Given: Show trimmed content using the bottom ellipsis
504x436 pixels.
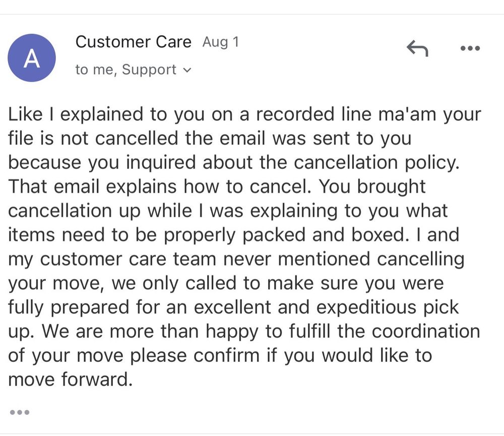Looking at the screenshot, I should [x=20, y=412].
